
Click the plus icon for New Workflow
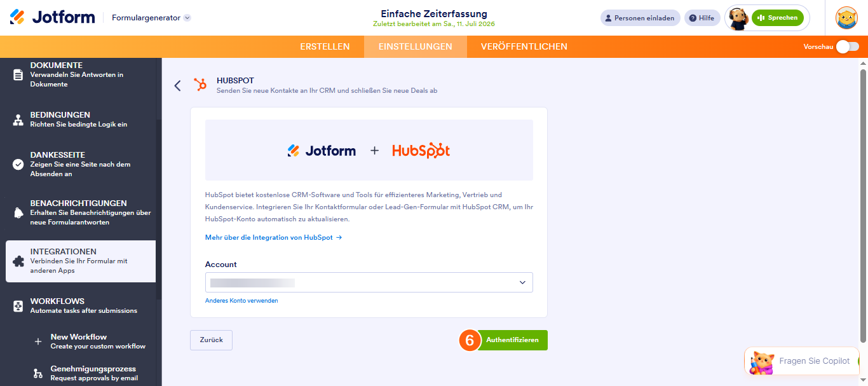click(38, 341)
